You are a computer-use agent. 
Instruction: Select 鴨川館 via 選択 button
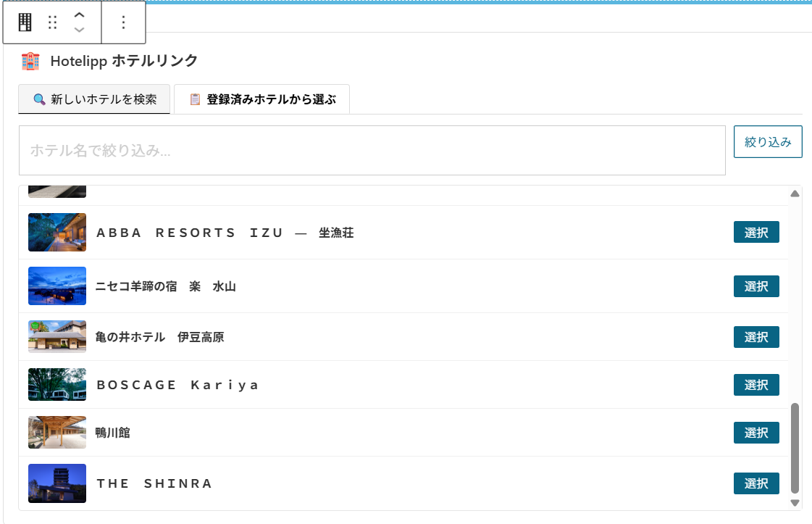click(756, 432)
